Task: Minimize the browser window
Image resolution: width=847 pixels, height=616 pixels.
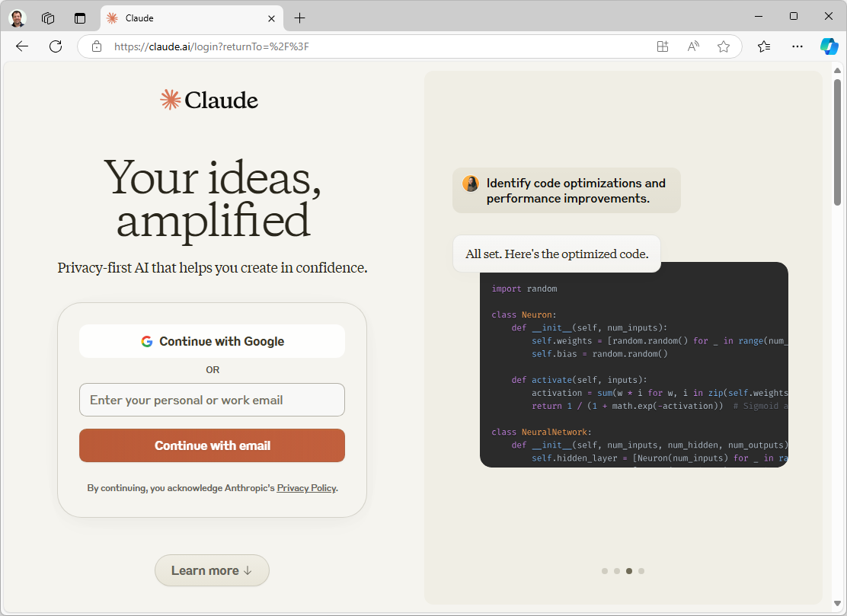Action: [759, 16]
